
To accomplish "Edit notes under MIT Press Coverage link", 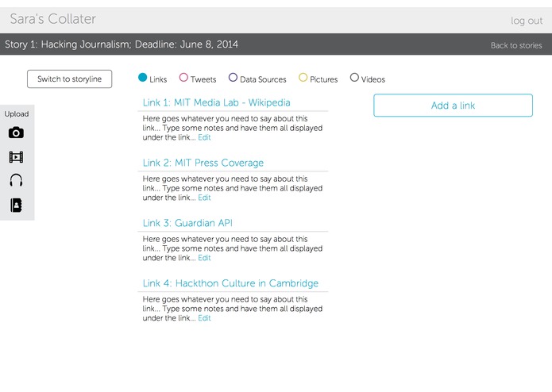I will pyautogui.click(x=204, y=198).
